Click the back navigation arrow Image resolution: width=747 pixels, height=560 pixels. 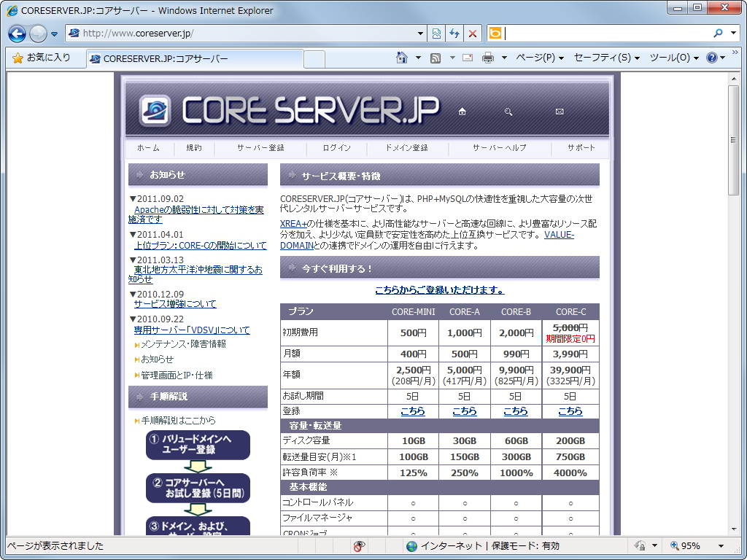click(16, 33)
